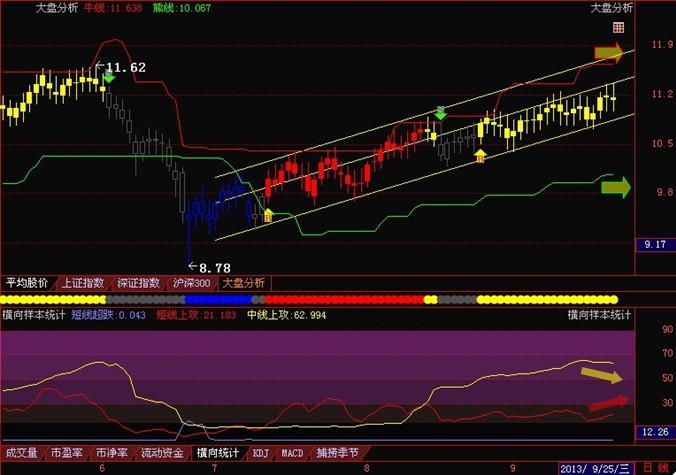Click the red right arrow near 11.9
Viewport: 676px width, 475px height.
coord(609,52)
